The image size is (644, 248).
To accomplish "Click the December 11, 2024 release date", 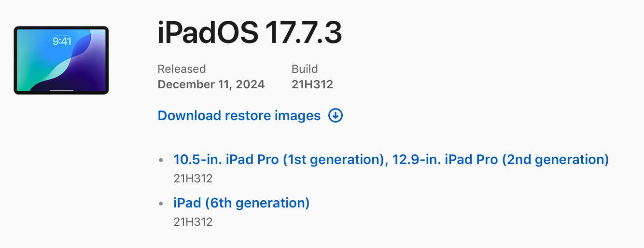I will tap(211, 85).
